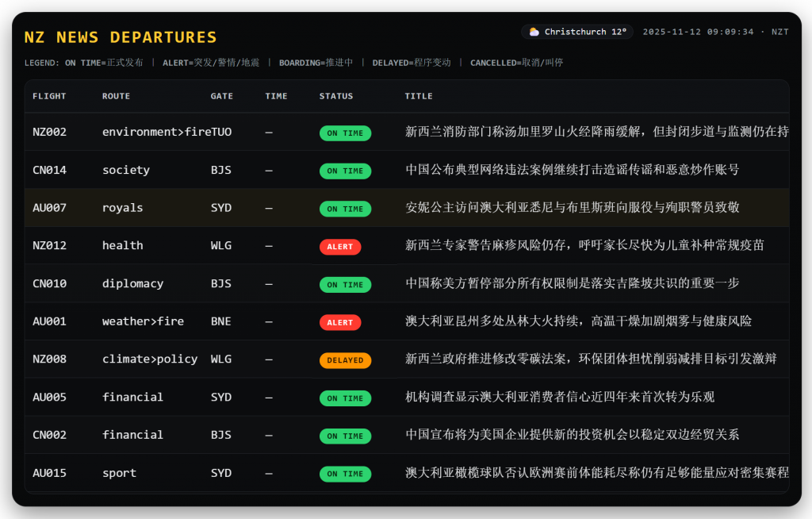Click the red ALERT badge on NZ012
Screen dimensions: 812x519
tap(340, 247)
